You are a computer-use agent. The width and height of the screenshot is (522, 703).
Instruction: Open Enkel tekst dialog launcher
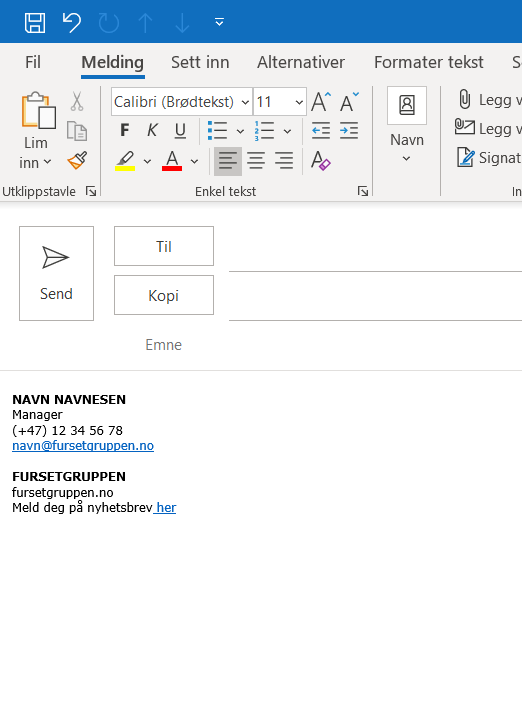pos(363,192)
